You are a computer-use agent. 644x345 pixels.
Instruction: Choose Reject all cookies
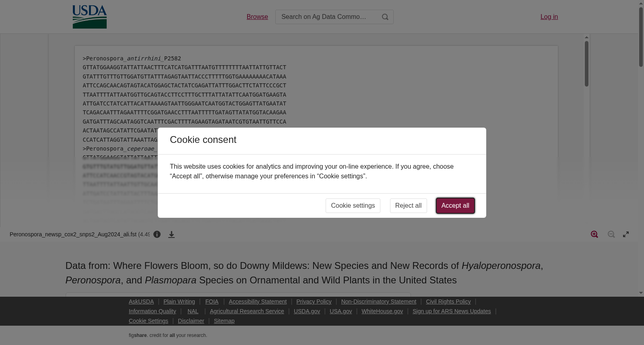click(x=408, y=206)
